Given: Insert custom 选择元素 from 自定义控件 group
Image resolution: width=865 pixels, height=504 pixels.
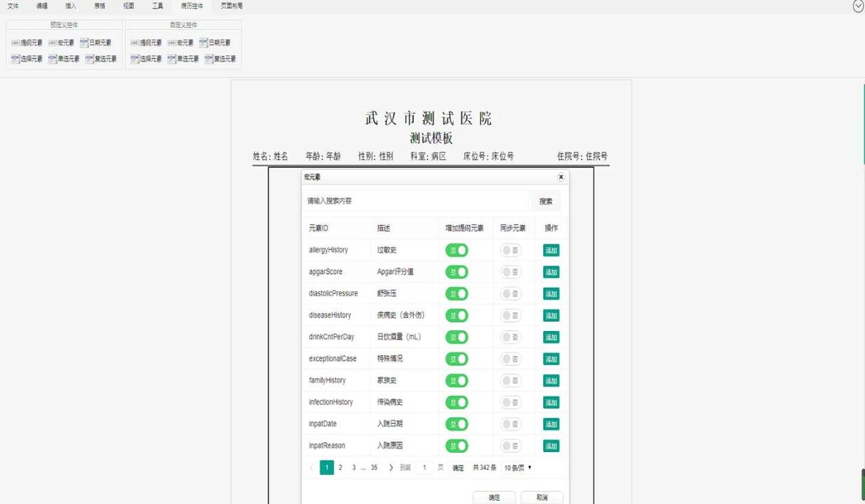Looking at the screenshot, I should [146, 59].
